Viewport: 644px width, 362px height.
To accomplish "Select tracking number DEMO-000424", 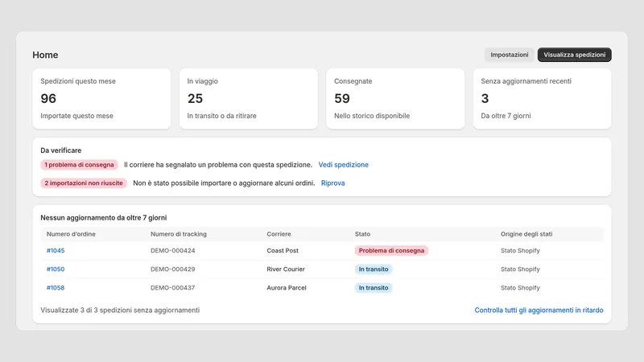I will click(172, 250).
